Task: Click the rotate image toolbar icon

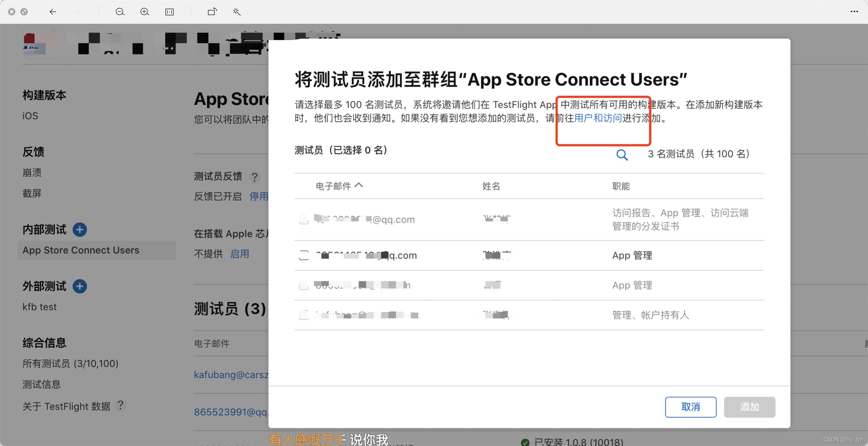Action: 212,12
